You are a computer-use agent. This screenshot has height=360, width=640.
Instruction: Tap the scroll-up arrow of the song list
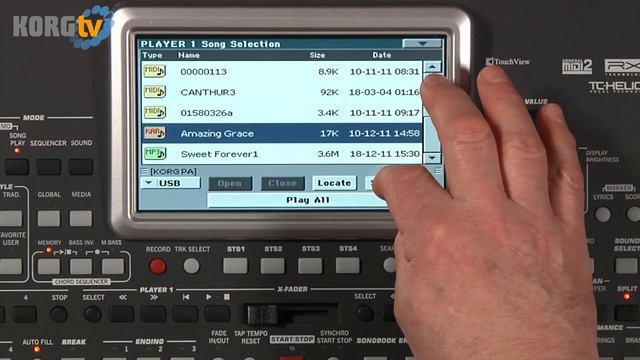click(432, 67)
